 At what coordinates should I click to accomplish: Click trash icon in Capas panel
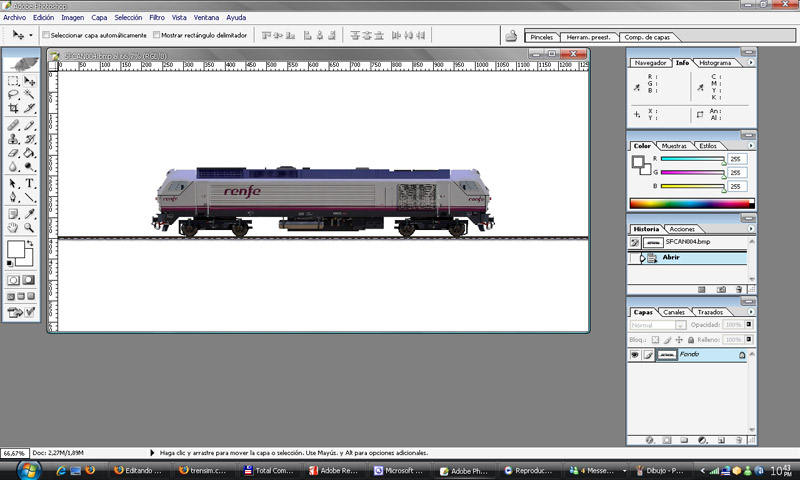pos(739,439)
